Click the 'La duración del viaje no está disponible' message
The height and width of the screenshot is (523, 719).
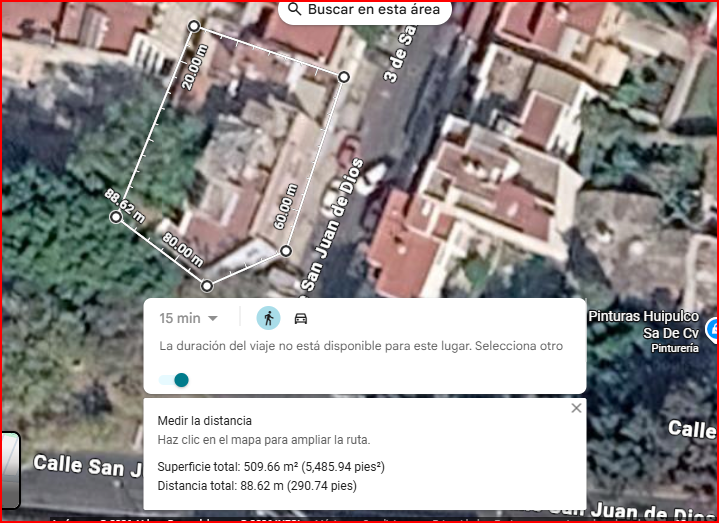pyautogui.click(x=361, y=346)
